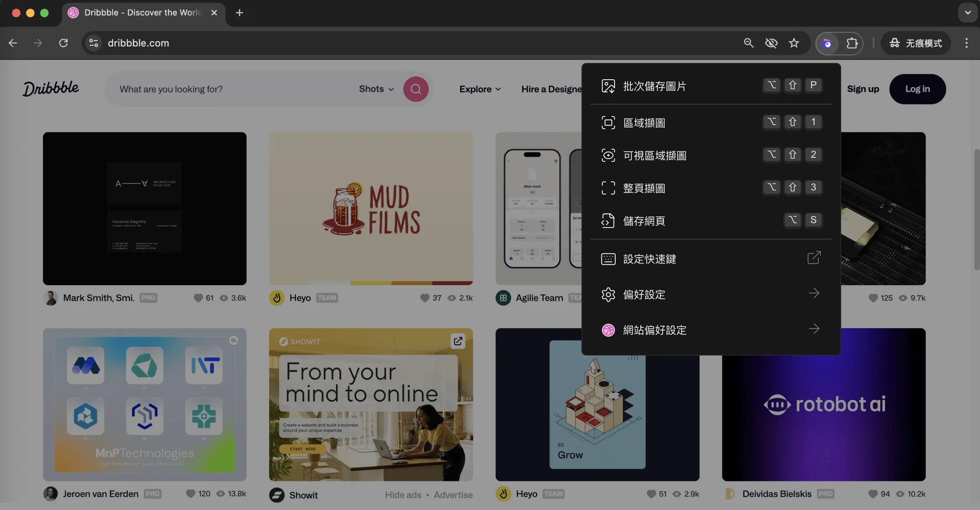Open Mark Smith, Smi. profile
Image resolution: width=980 pixels, height=510 pixels.
click(x=98, y=298)
